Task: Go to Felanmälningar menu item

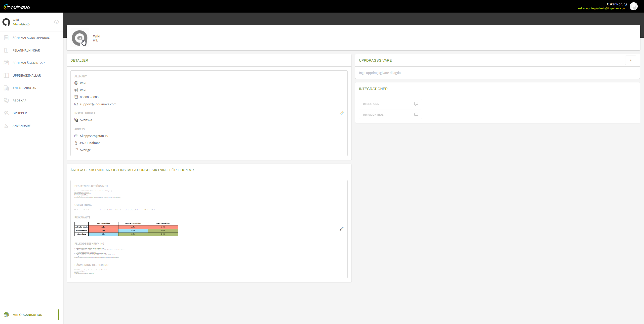Action: [x=26, y=50]
